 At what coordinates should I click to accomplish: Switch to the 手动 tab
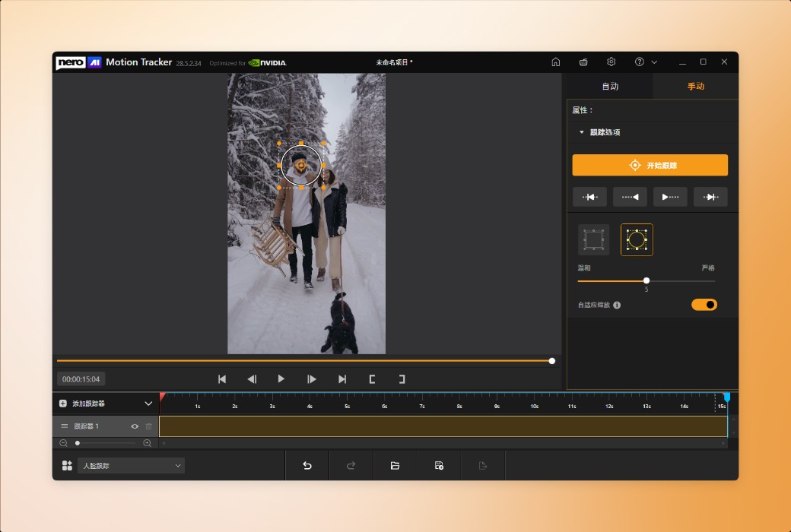click(x=695, y=87)
